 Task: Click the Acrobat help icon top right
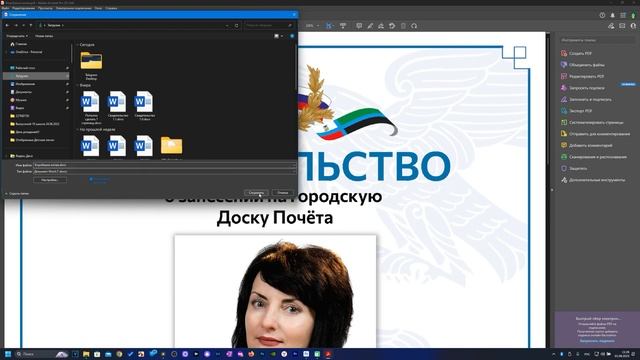click(x=602, y=15)
